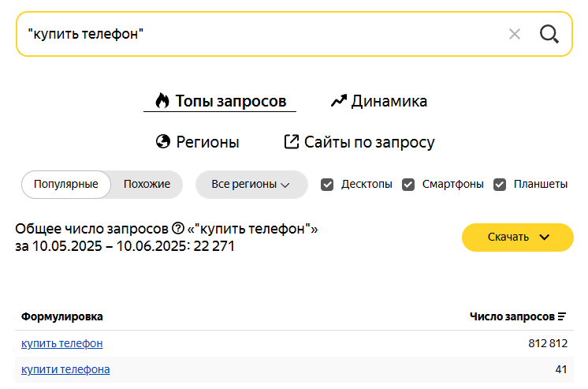
Task: Open the купити телефона query link
Action: point(65,369)
